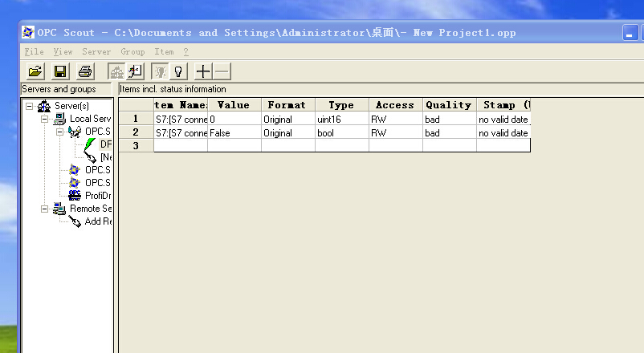This screenshot has height=353, width=644.
Task: Click the value cell showing False
Action: click(234, 132)
